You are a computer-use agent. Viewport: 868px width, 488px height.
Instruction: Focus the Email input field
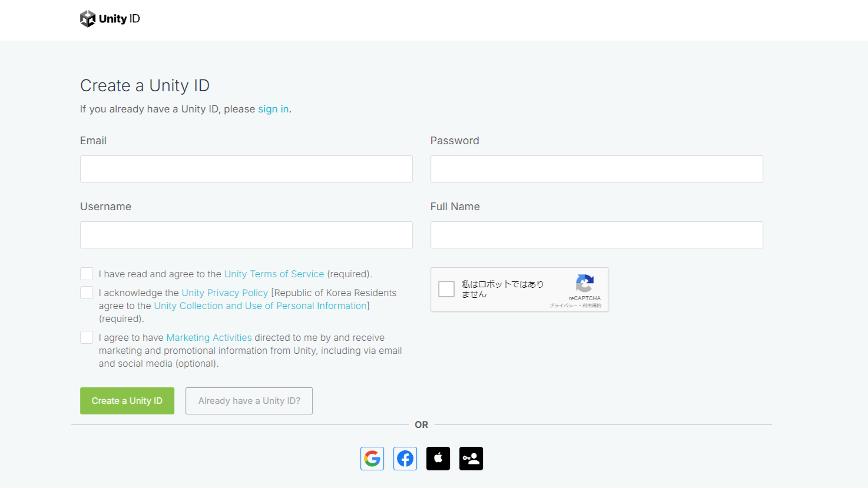(246, 169)
